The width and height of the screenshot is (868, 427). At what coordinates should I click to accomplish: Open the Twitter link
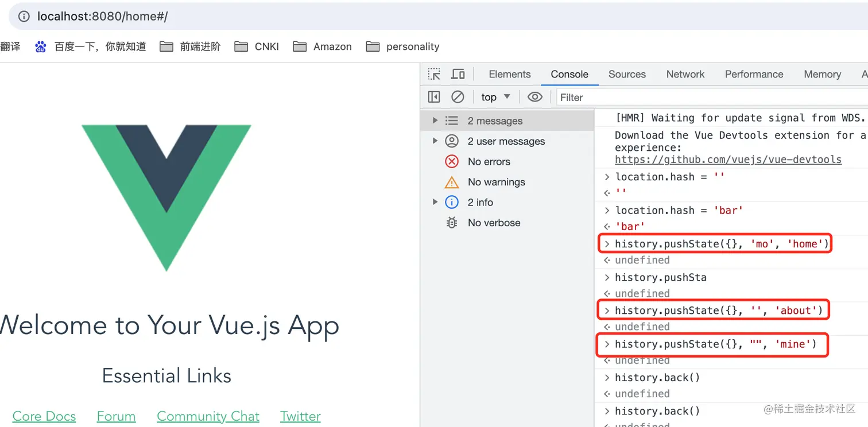300,416
